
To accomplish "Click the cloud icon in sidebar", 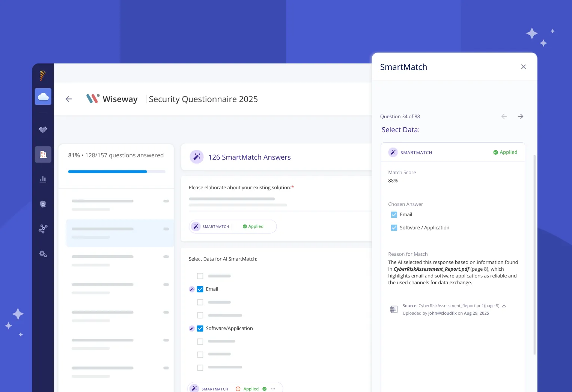I will [x=43, y=97].
